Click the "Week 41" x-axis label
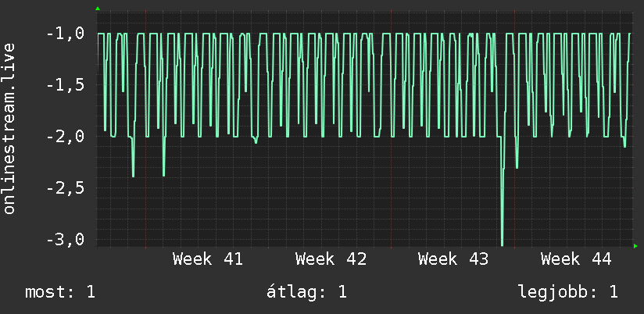 pyautogui.click(x=207, y=259)
